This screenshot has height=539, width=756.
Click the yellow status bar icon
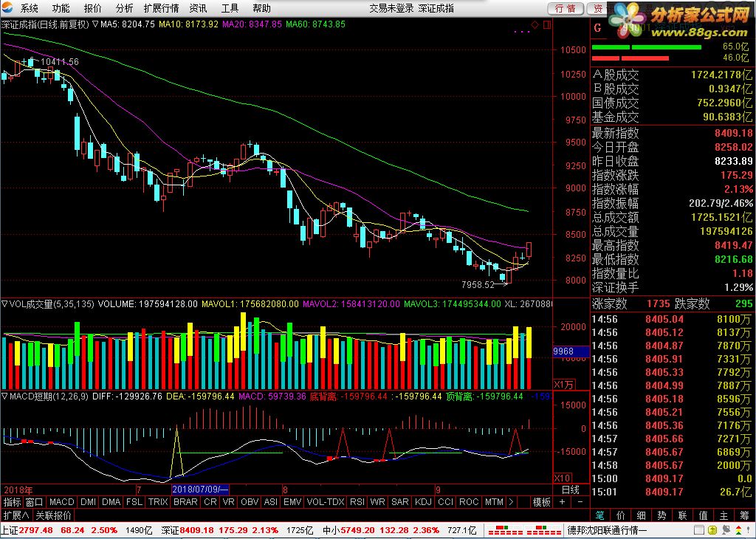click(x=711, y=530)
